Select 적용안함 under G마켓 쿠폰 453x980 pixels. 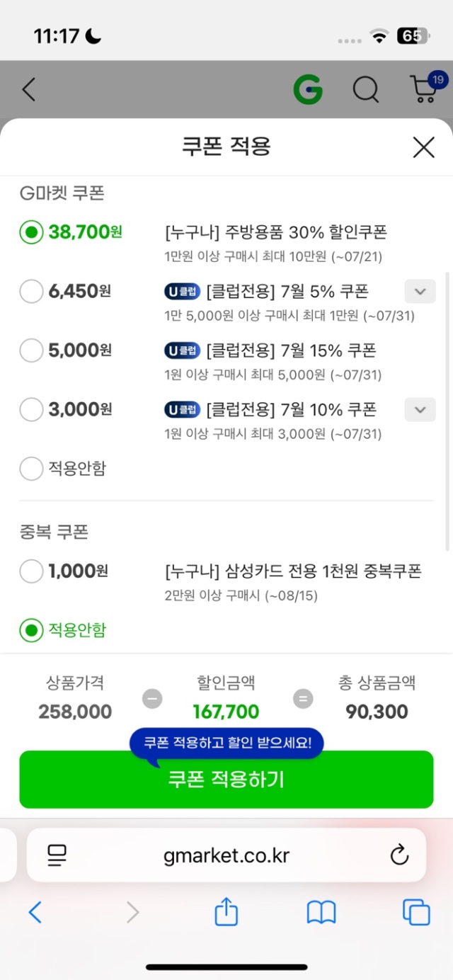32,468
